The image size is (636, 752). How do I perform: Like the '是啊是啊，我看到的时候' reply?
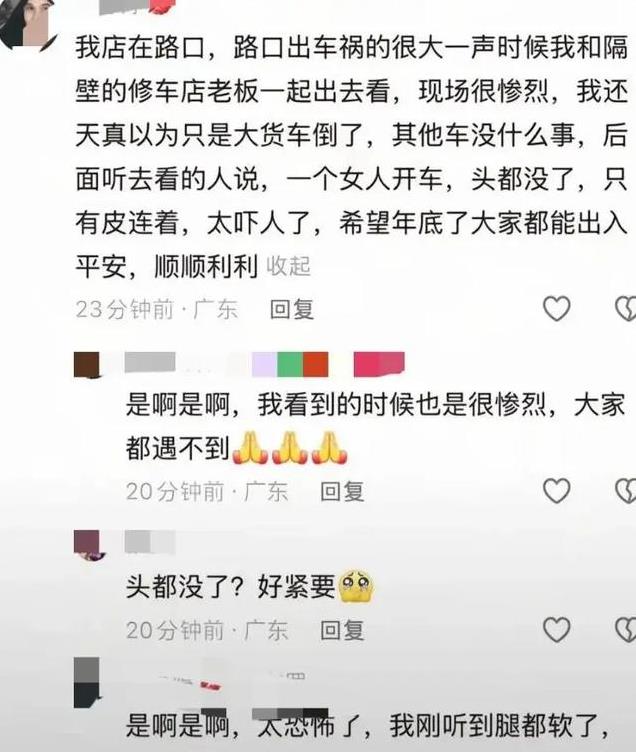coord(556,491)
